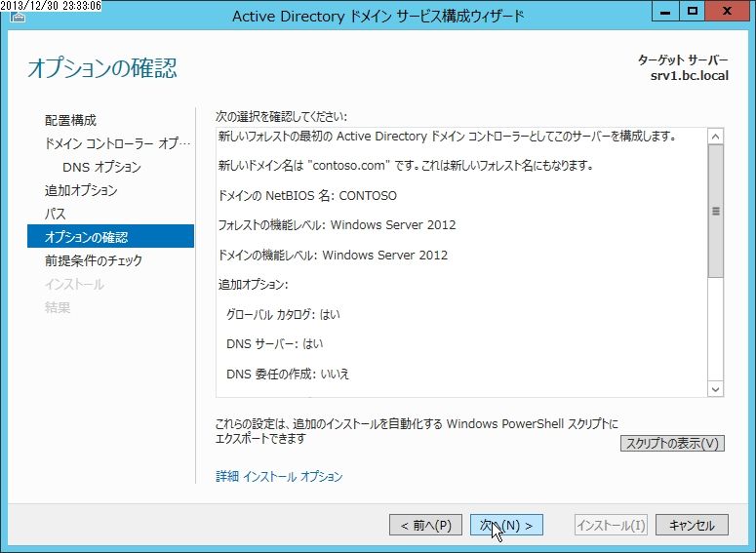The width and height of the screenshot is (756, 553).
Task: Click scrollbar up arrow in summary box
Action: [x=715, y=137]
